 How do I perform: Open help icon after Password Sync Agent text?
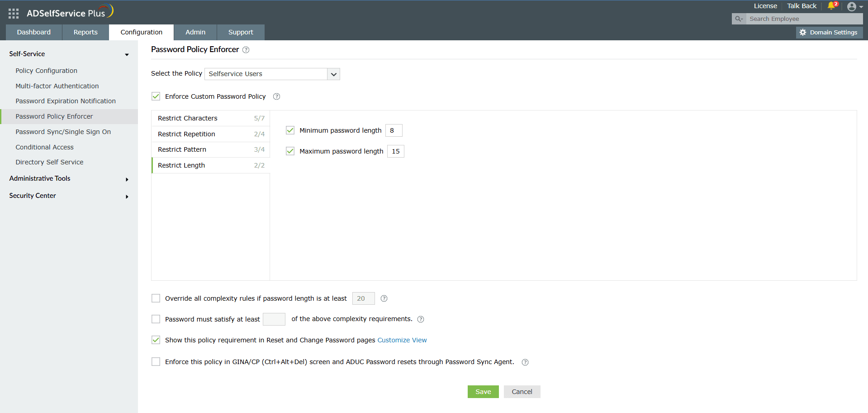click(x=525, y=362)
